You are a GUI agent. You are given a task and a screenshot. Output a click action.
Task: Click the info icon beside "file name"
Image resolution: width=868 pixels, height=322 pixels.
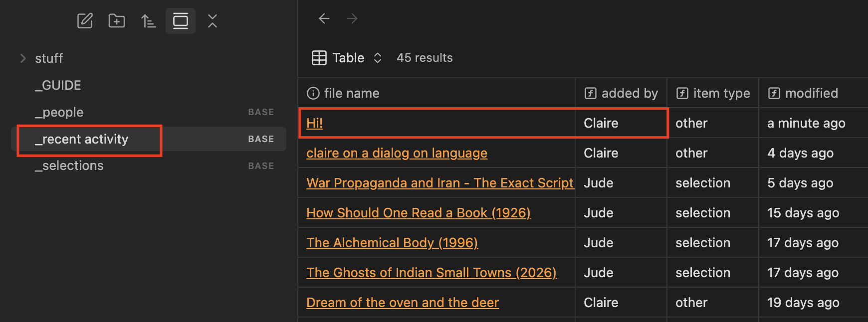click(x=312, y=93)
